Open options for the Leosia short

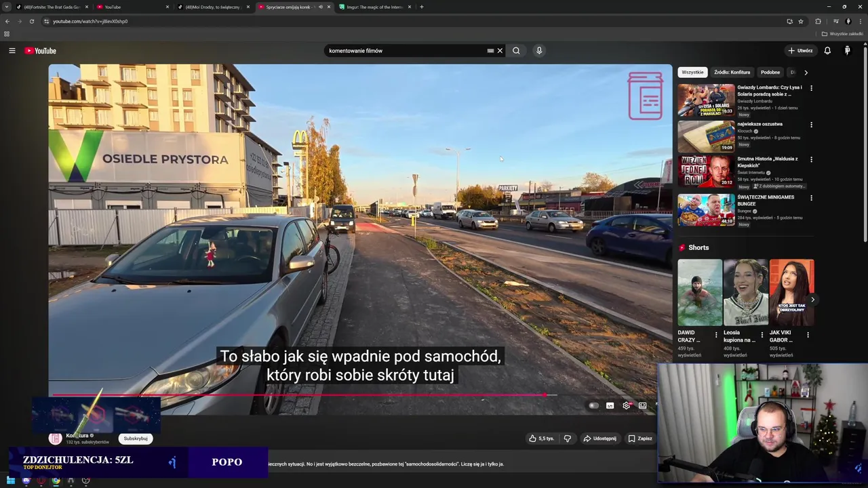point(762,335)
